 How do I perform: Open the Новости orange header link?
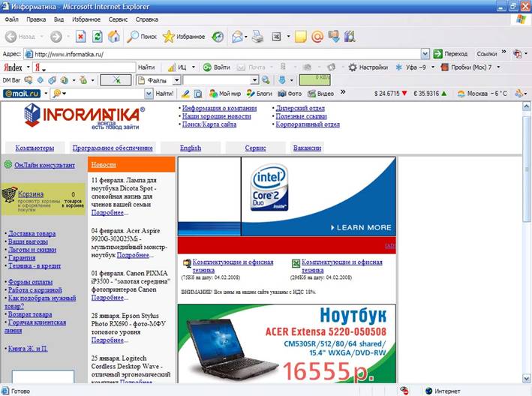tap(104, 164)
